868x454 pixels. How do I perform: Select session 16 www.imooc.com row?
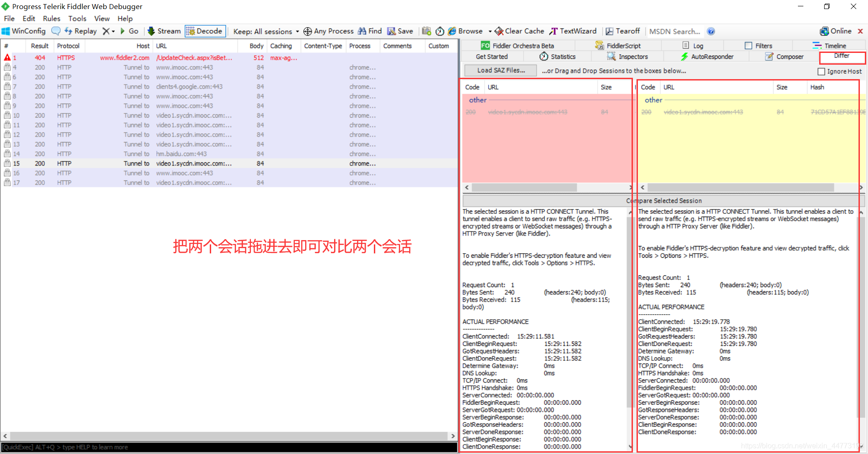[x=230, y=173]
